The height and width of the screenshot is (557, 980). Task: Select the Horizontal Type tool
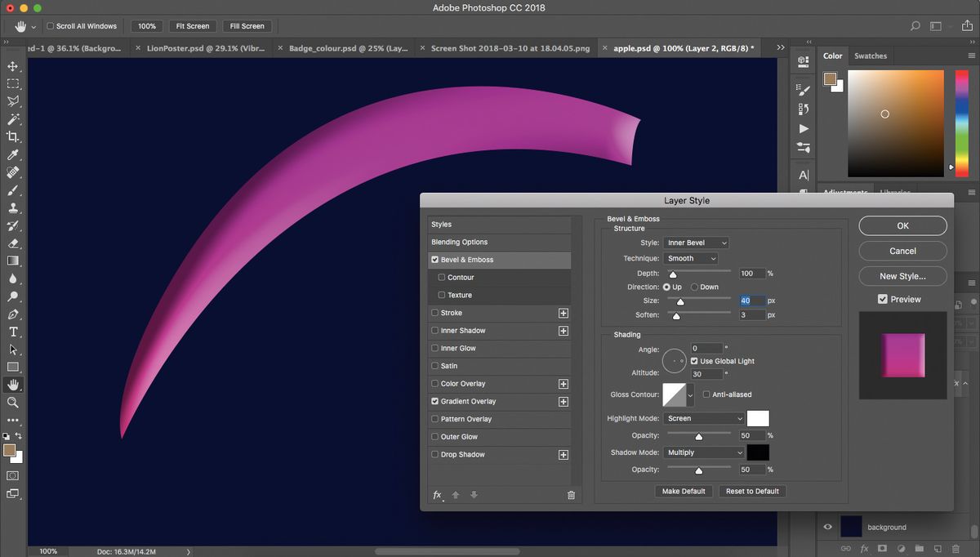[x=12, y=332]
